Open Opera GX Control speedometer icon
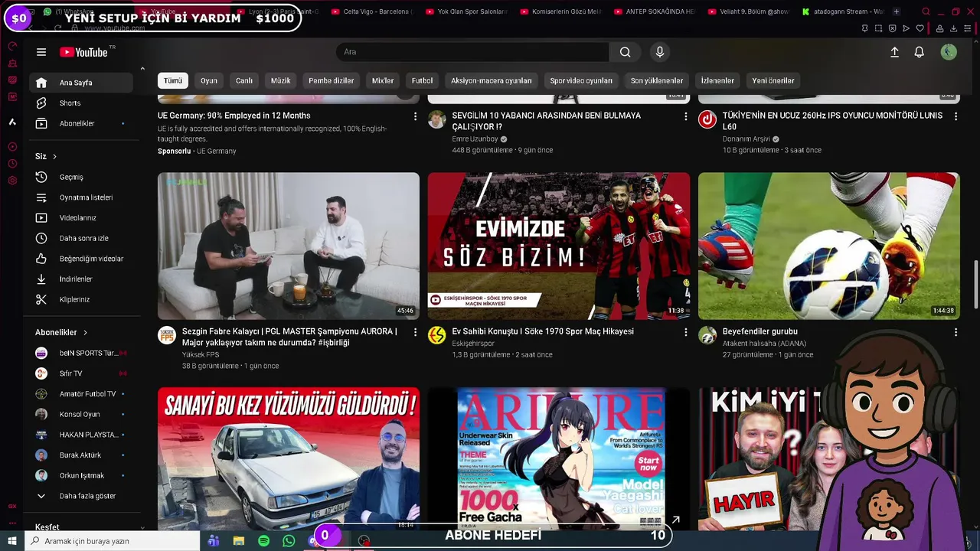Image resolution: width=980 pixels, height=551 pixels. pos(12,46)
